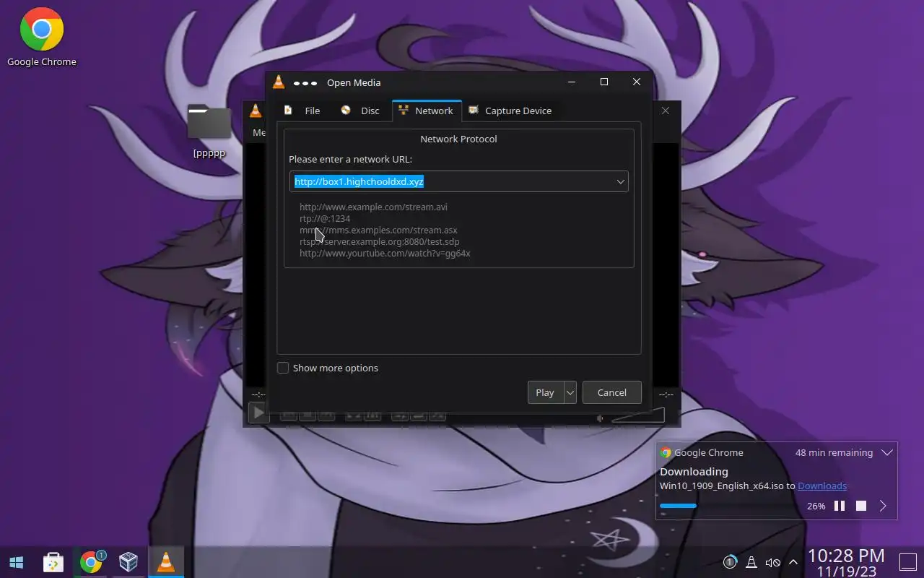
Task: Click the VLC cone icon in Open Media title bar
Action: (279, 82)
